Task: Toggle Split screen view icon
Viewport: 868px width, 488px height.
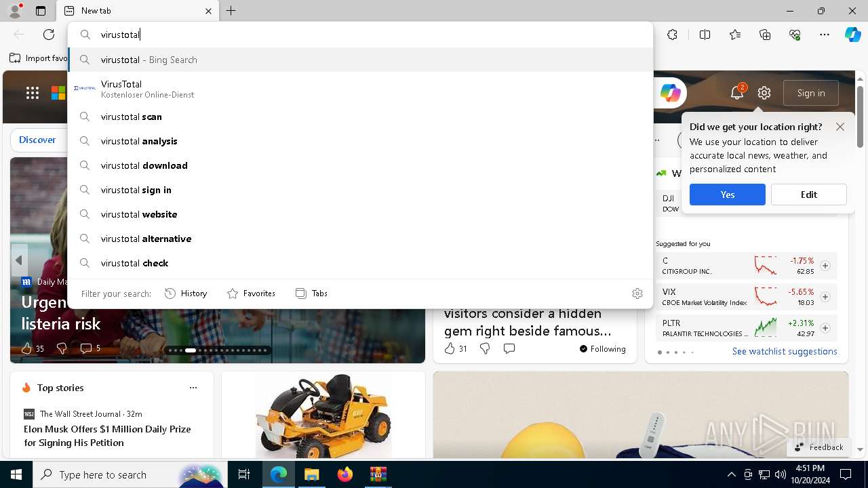Action: [705, 35]
